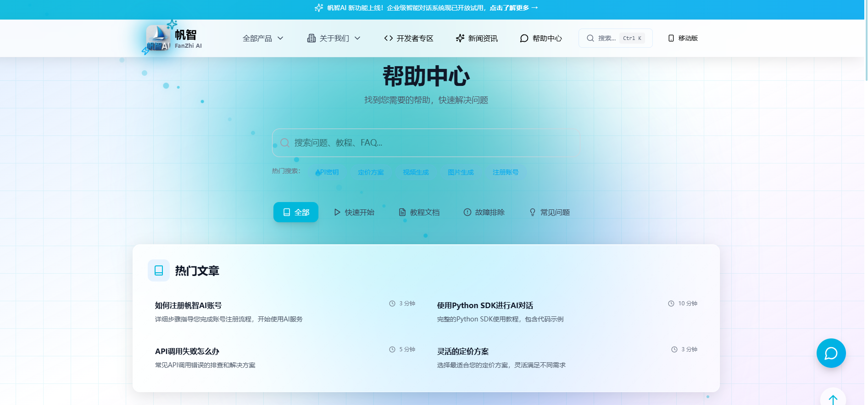Go to the 新闻资讯 page
Image resolution: width=868 pixels, height=405 pixels.
coord(477,38)
